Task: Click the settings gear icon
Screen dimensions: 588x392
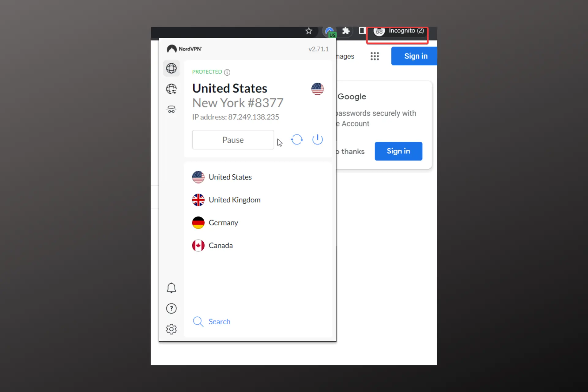Action: [x=171, y=329]
